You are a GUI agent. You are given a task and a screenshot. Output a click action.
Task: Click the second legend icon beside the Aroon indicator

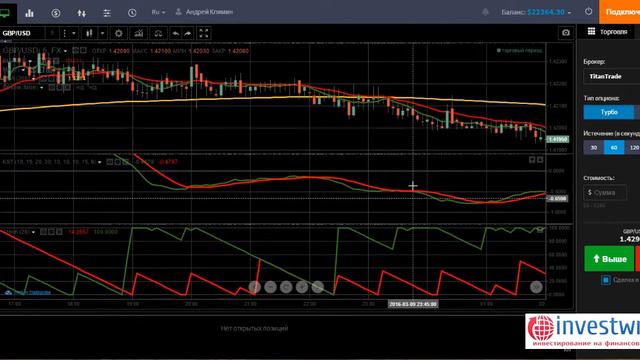(x=51, y=232)
